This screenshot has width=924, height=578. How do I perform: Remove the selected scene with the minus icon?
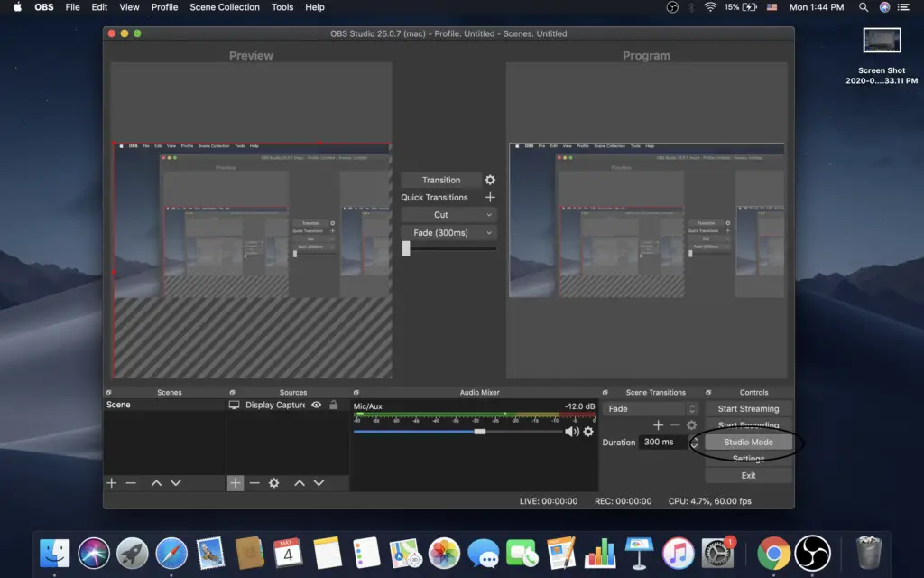click(x=131, y=483)
